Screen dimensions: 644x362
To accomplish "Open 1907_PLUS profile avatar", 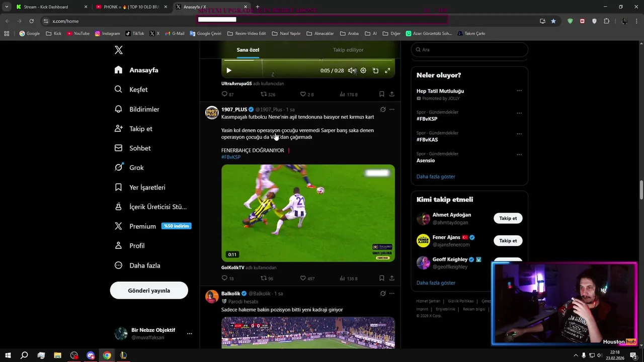I will pos(212,112).
